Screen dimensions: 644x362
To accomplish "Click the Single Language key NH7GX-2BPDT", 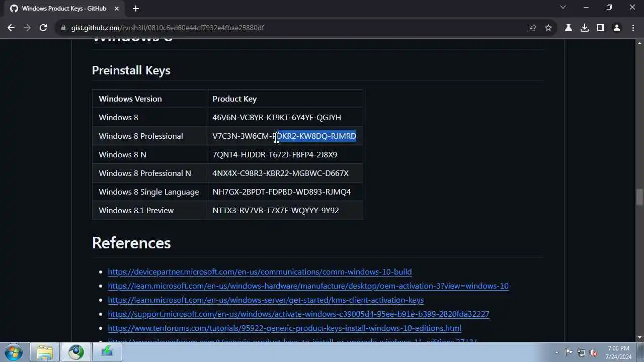I will [282, 192].
